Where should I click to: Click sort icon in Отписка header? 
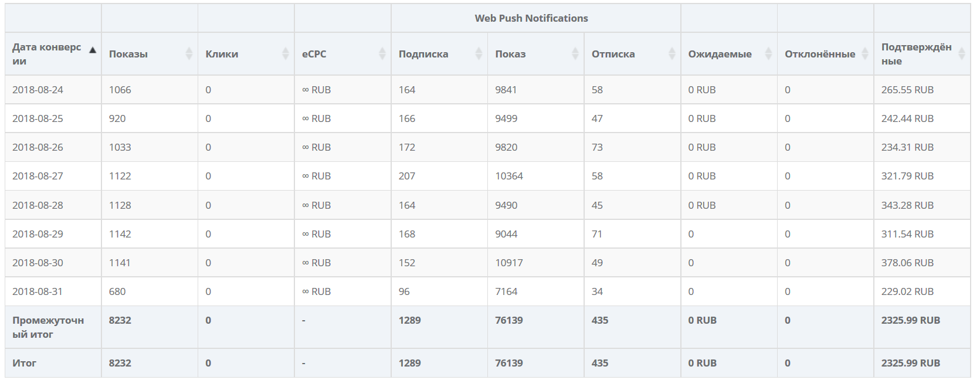(672, 54)
